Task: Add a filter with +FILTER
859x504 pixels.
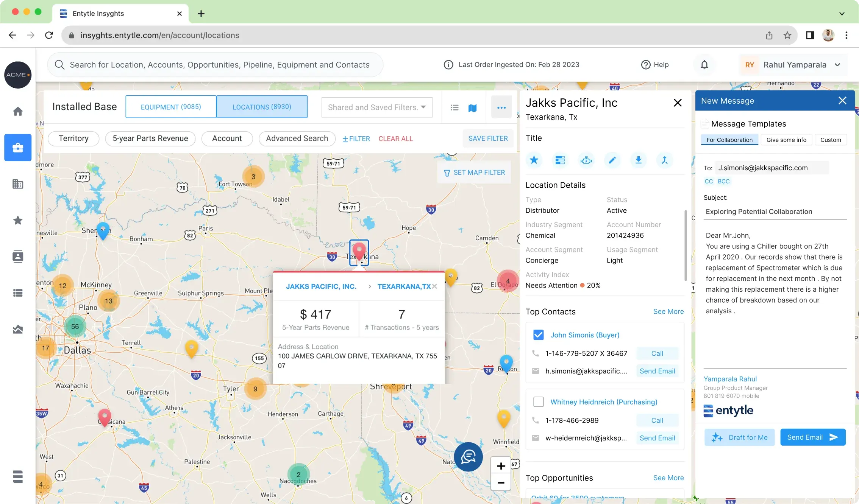Action: (x=356, y=139)
